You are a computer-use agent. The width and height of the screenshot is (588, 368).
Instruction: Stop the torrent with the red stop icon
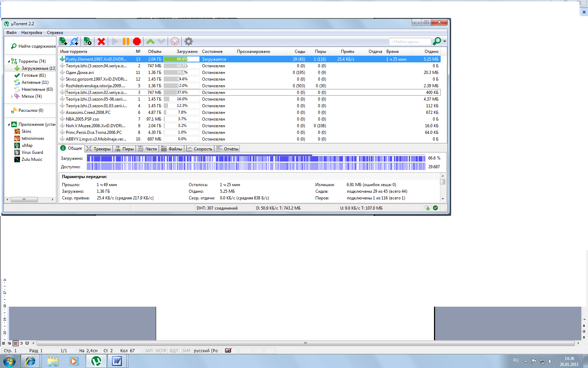click(x=137, y=41)
